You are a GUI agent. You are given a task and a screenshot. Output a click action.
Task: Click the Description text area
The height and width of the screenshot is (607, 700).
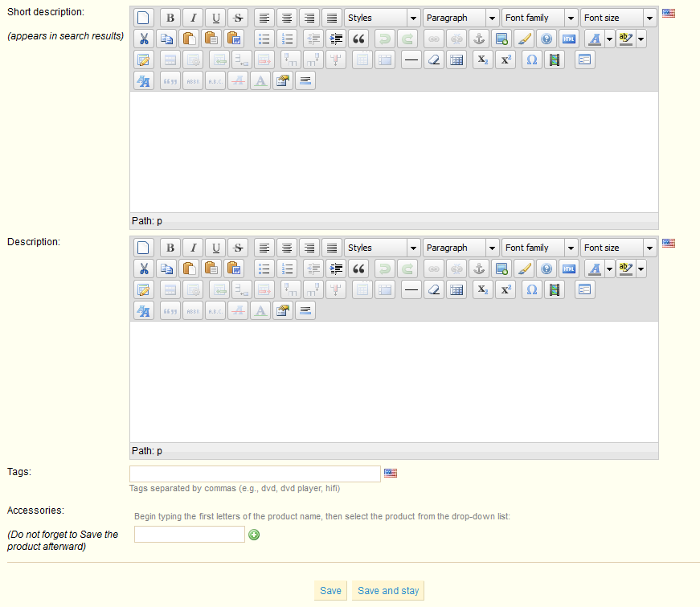(394, 382)
